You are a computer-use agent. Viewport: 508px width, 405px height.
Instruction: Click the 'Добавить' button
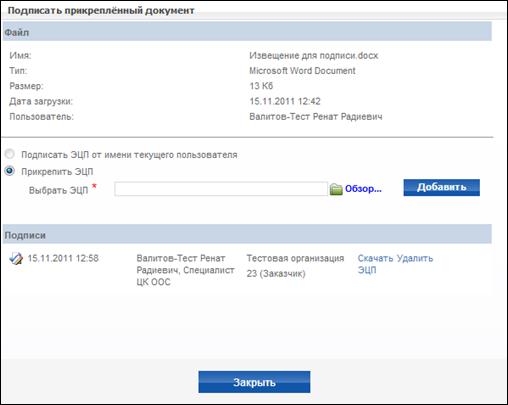441,187
